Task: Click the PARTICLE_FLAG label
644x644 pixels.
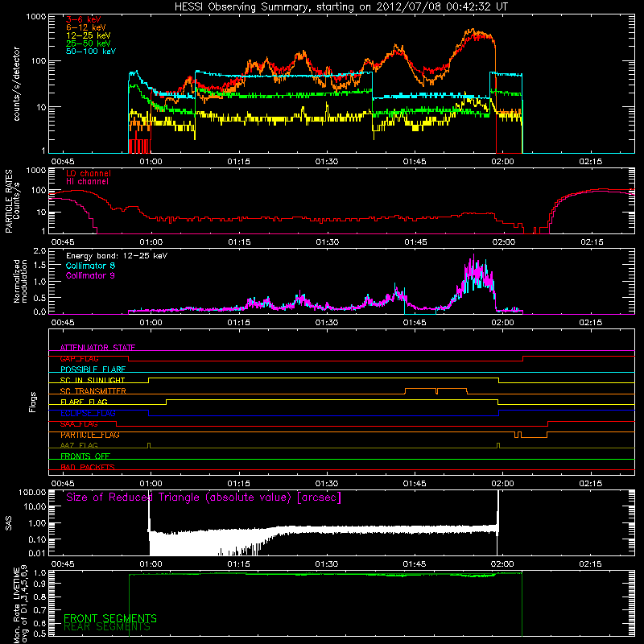Action: tap(90, 435)
